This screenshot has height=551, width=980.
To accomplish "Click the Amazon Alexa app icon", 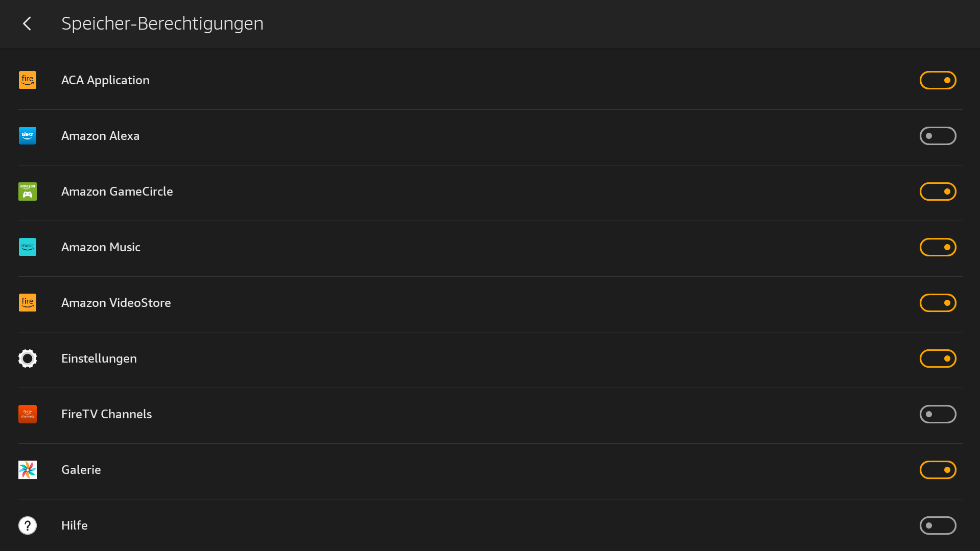I will point(28,136).
